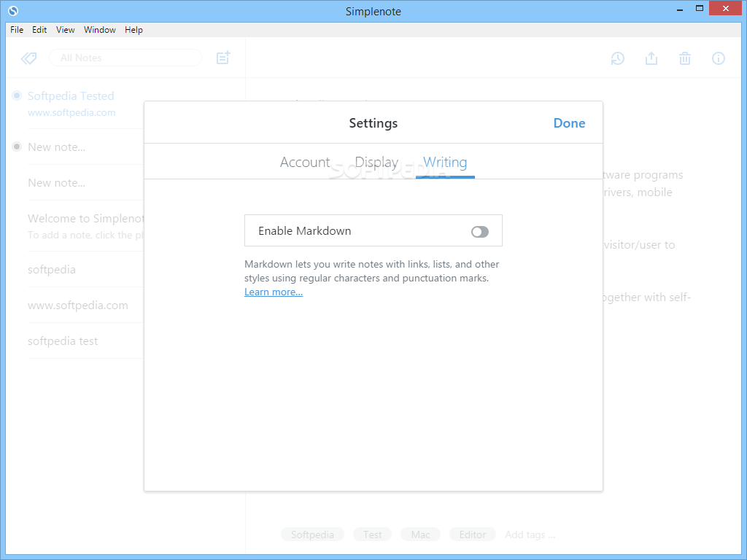Switch to the Account settings tab
Image resolution: width=747 pixels, height=560 pixels.
[305, 163]
